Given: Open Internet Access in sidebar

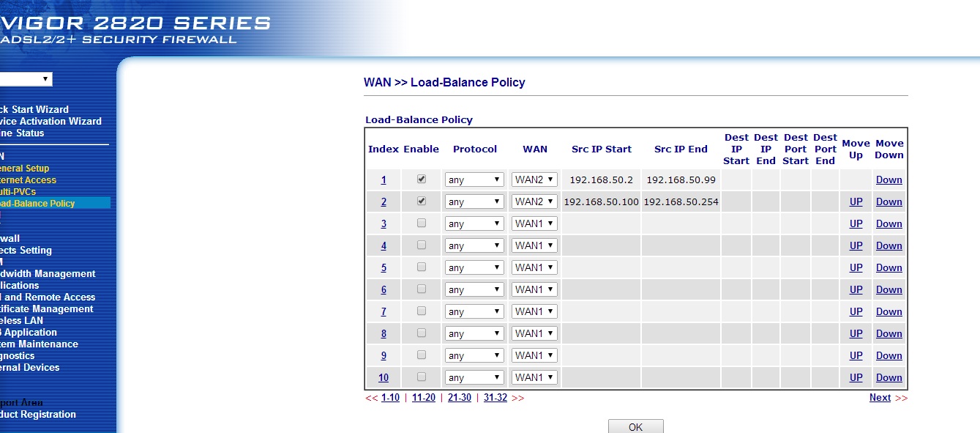Looking at the screenshot, I should [x=28, y=180].
